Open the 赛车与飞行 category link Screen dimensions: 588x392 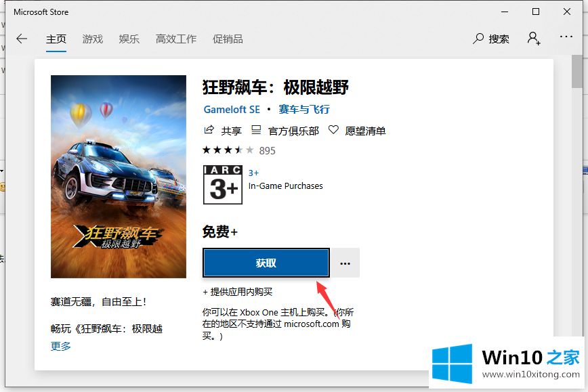(x=304, y=109)
